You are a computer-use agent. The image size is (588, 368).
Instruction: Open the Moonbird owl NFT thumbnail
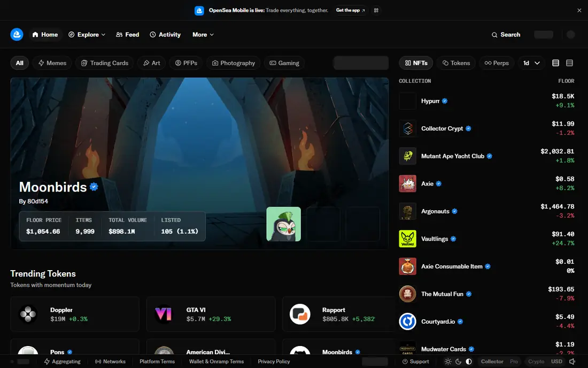coord(283,224)
